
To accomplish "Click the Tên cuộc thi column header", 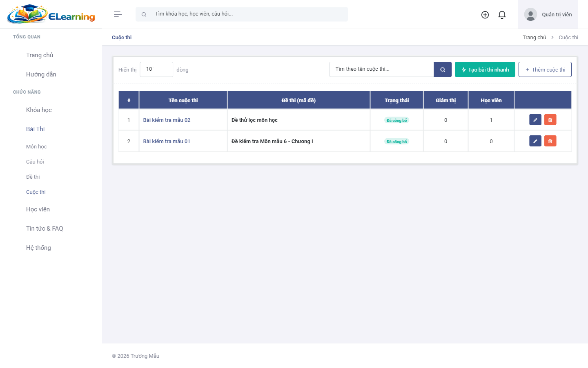I will click(x=183, y=100).
